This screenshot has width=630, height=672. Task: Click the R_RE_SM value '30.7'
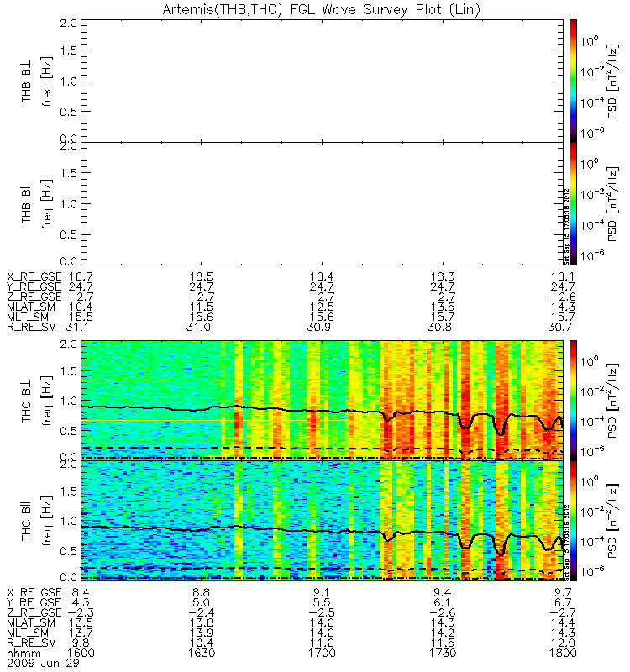pyautogui.click(x=560, y=327)
